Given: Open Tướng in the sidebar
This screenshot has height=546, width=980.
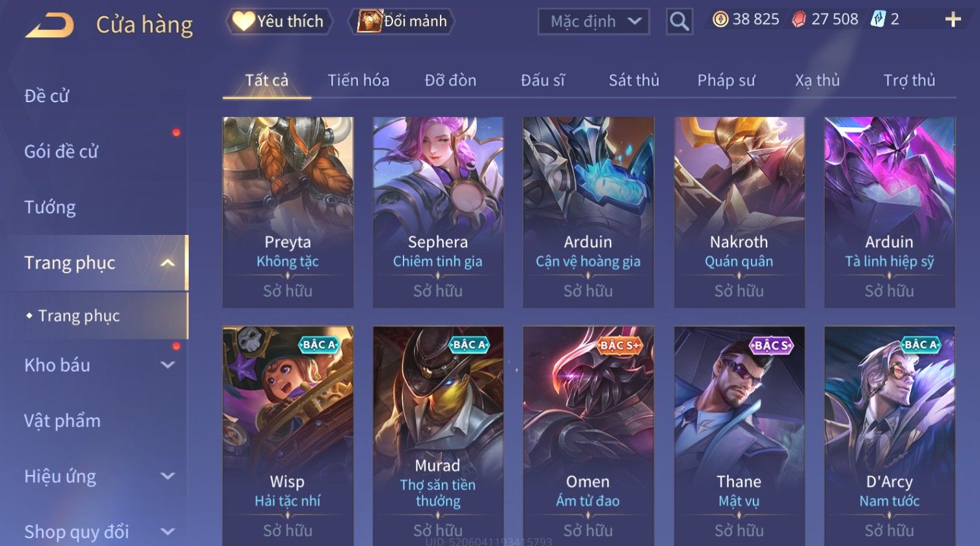Looking at the screenshot, I should pos(50,208).
